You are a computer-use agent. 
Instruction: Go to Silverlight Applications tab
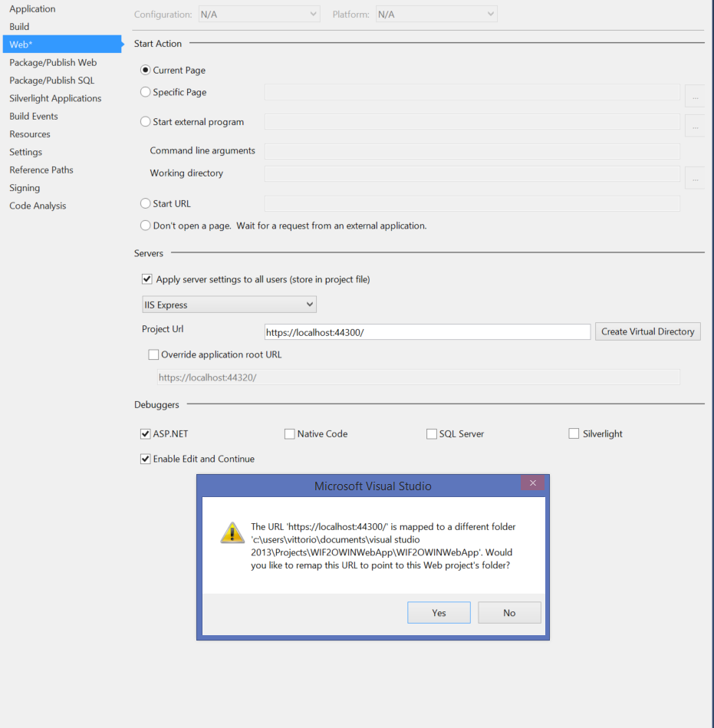pos(55,98)
